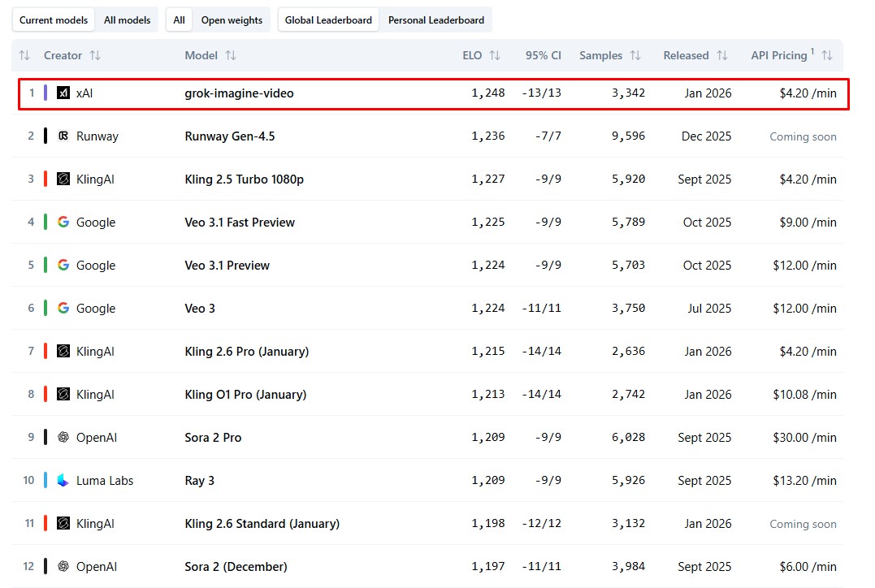The height and width of the screenshot is (588, 875).
Task: Click Runway creator name
Action: click(x=97, y=136)
